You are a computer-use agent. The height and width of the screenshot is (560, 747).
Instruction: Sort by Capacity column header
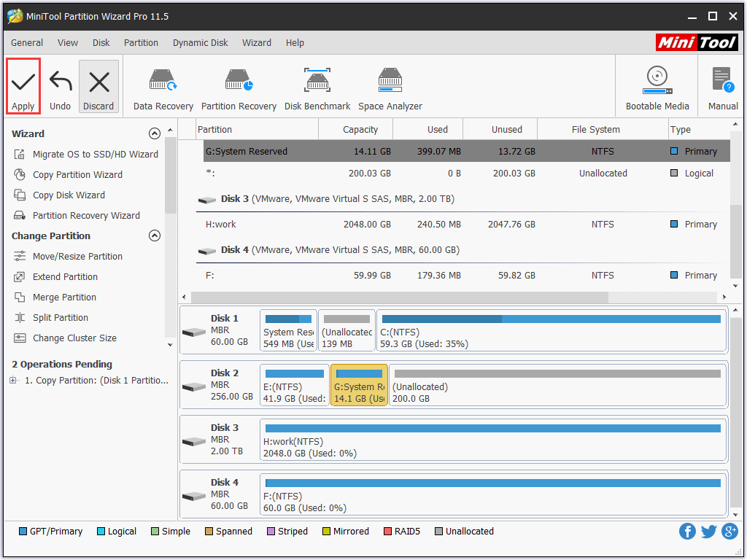355,130
